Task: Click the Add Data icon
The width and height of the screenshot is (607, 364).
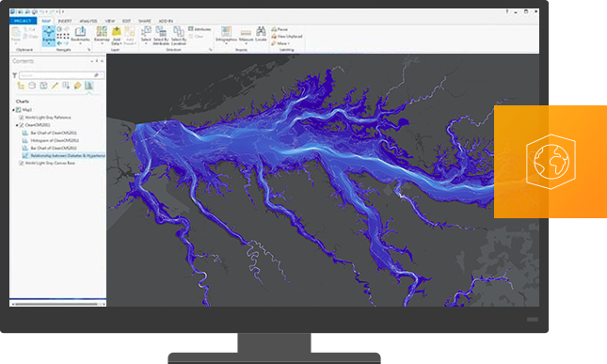Action: tap(116, 36)
